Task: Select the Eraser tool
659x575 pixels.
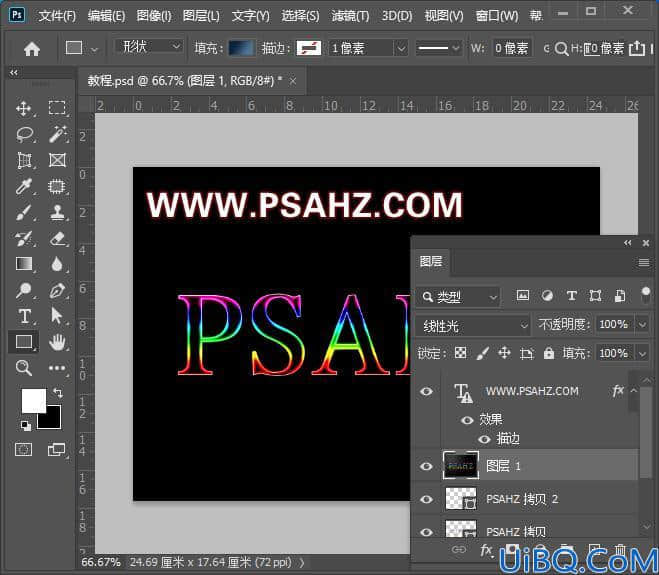Action: click(57, 238)
